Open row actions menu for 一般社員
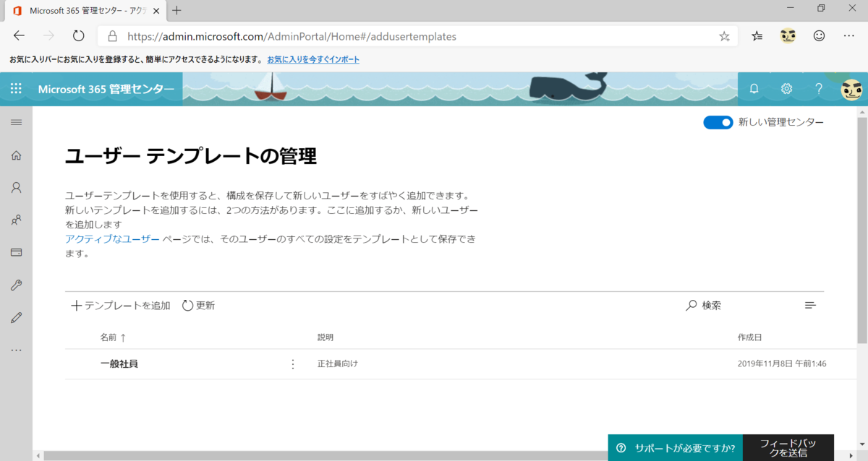The width and height of the screenshot is (868, 461). (x=293, y=364)
